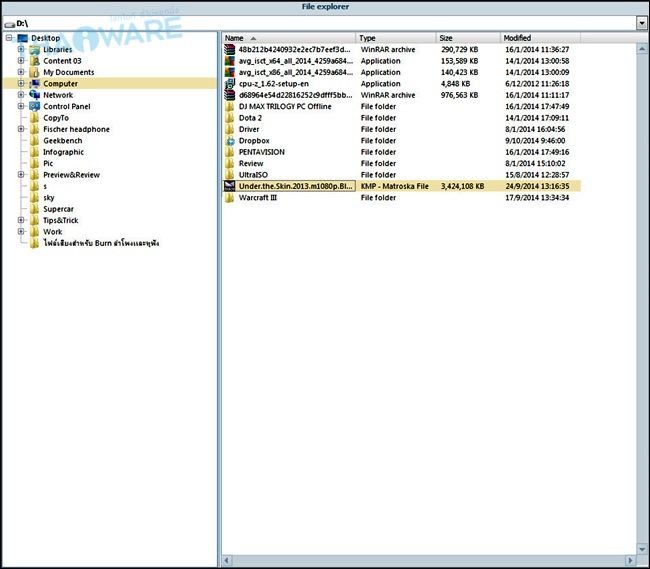Click the Content 03 user icon
Viewport: 650px width, 569px height.
pyautogui.click(x=35, y=61)
